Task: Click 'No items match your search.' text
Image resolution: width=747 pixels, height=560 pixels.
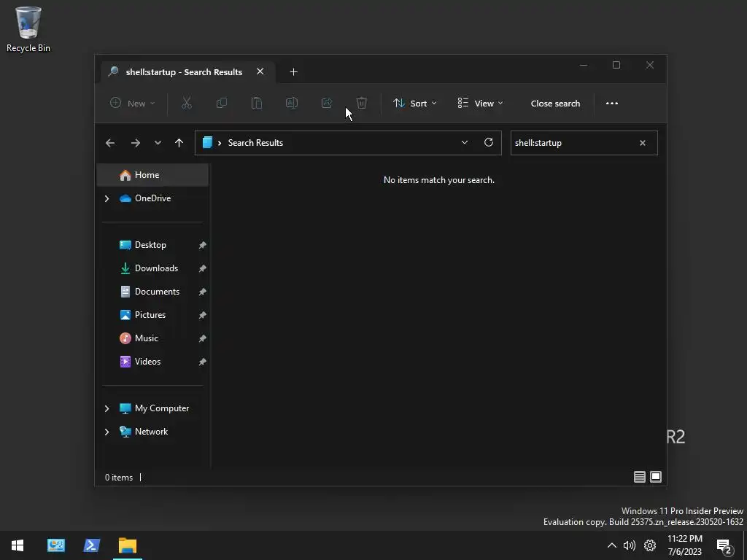Action: point(438,180)
